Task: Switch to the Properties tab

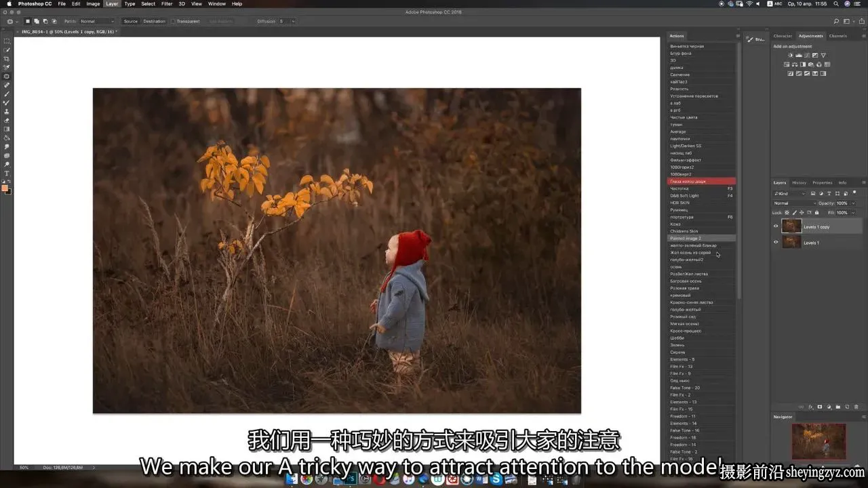Action: pos(823,182)
